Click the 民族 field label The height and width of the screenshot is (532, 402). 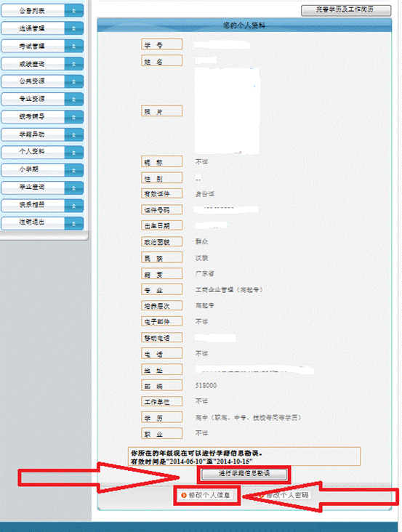click(162, 257)
